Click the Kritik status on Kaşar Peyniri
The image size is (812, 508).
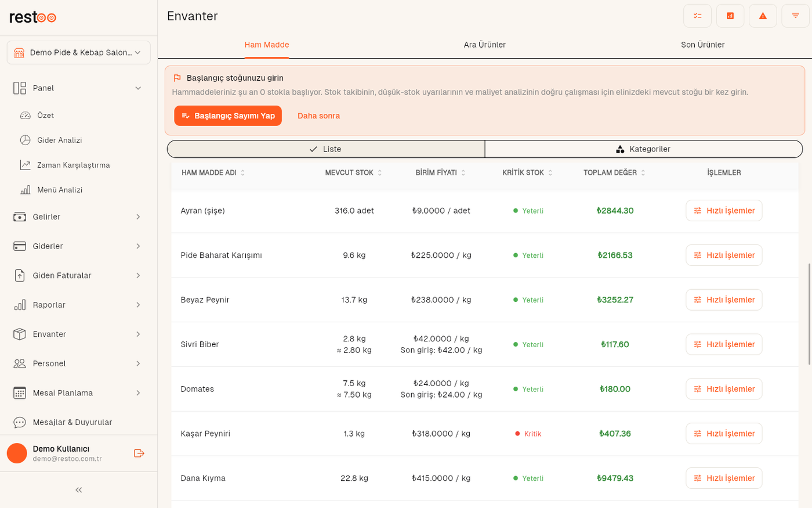528,434
